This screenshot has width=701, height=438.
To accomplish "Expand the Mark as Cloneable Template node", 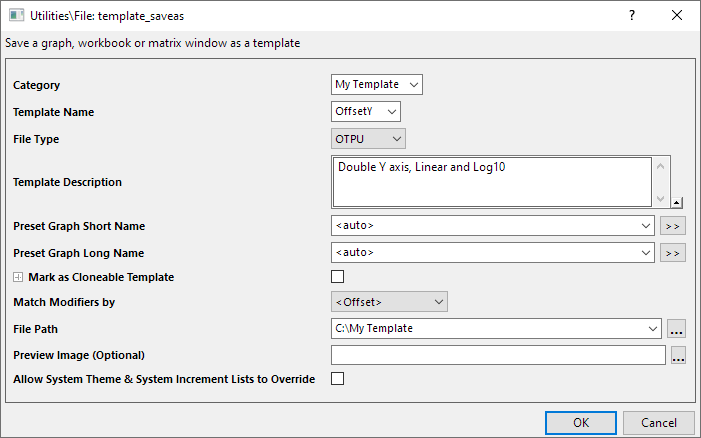I will pyautogui.click(x=18, y=277).
